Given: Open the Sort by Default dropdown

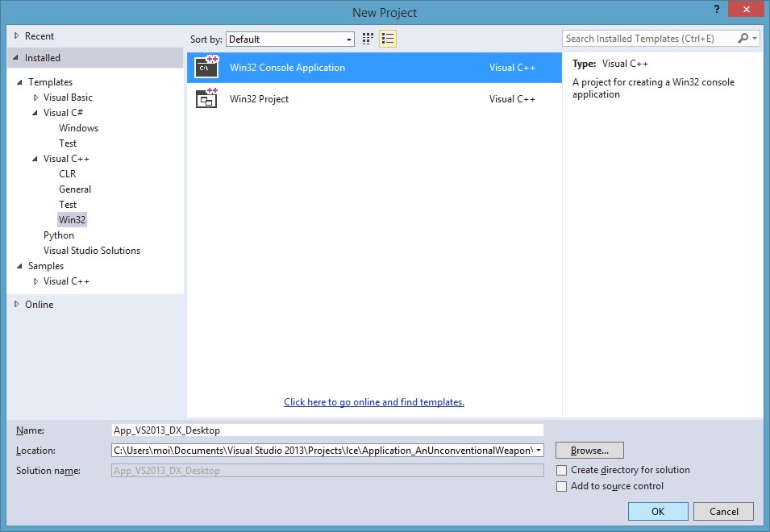Looking at the screenshot, I should coord(289,39).
